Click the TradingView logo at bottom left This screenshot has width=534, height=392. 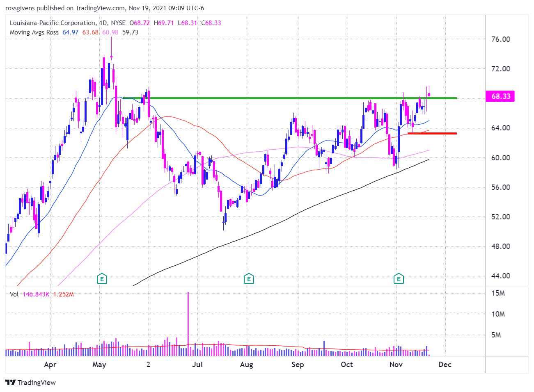pyautogui.click(x=30, y=383)
